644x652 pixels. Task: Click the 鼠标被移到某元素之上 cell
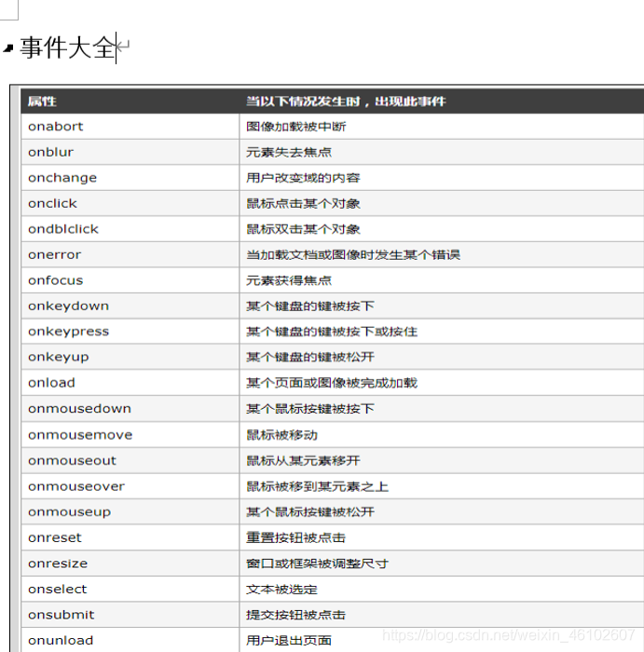pyautogui.click(x=442, y=486)
